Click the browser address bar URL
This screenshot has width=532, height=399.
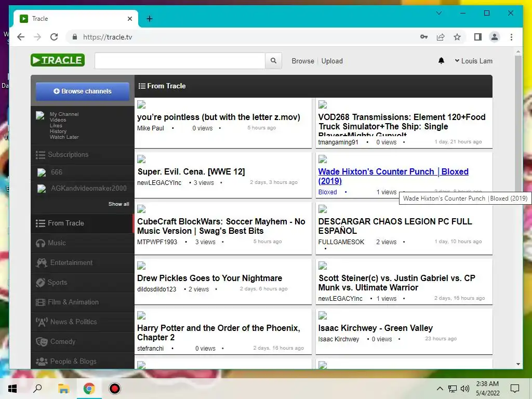108,37
